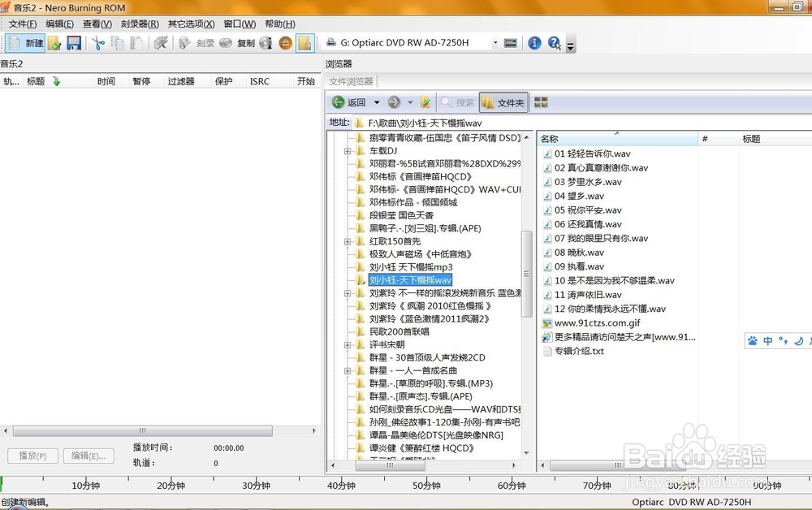Open the 帮助(H) menu
This screenshot has height=510, width=812.
(x=280, y=24)
